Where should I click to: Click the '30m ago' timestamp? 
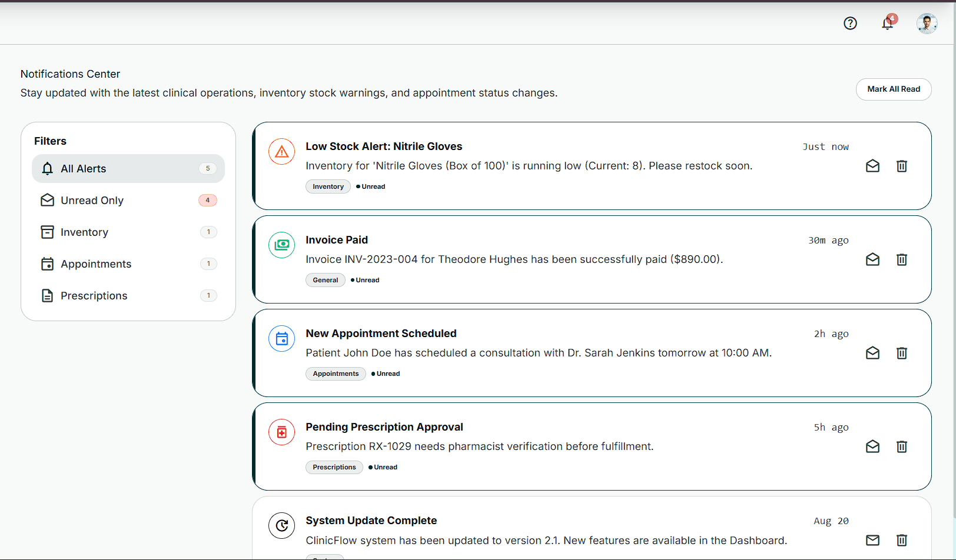click(x=828, y=240)
